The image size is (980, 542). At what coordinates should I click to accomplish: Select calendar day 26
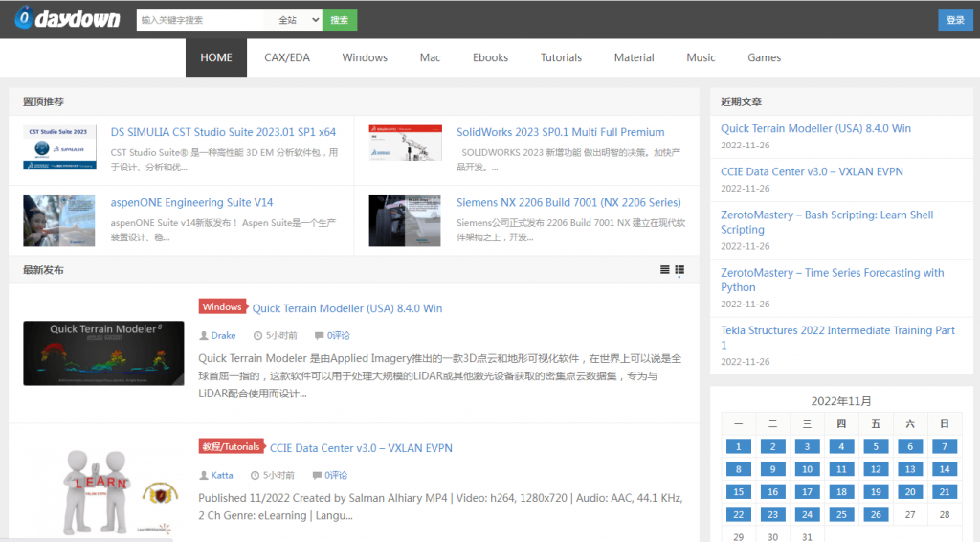[x=876, y=514]
